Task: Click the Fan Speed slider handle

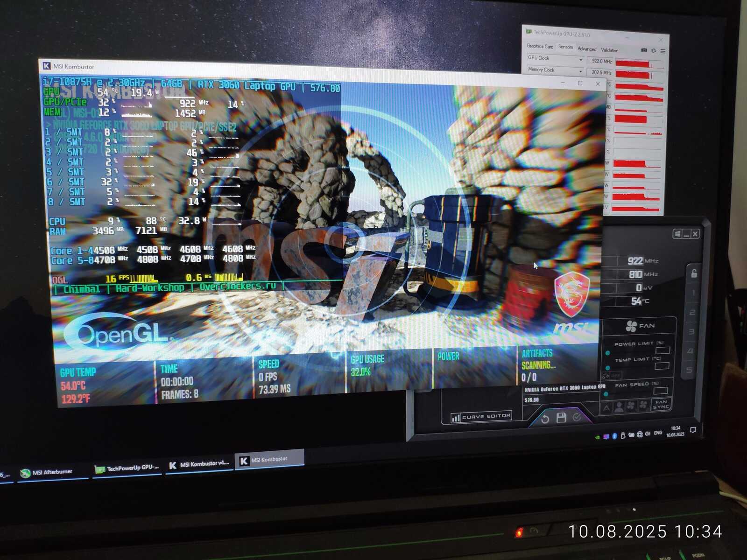Action: 606,394
